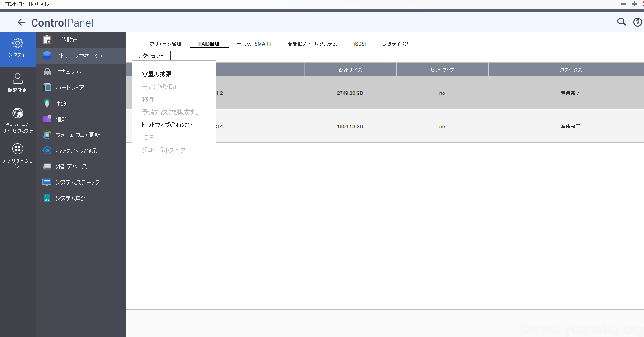This screenshot has width=644, height=337.
Task: Click the セキュリティ padlock icon
Action: tap(47, 71)
